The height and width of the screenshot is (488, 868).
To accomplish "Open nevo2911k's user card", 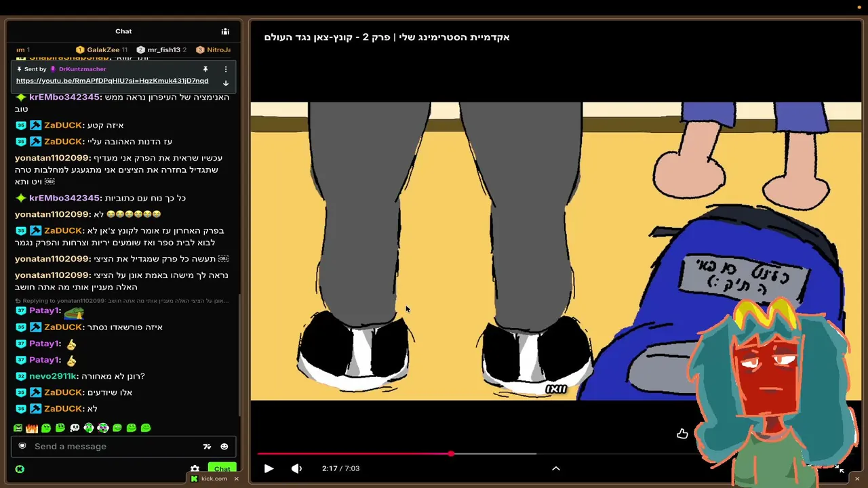I will point(53,376).
